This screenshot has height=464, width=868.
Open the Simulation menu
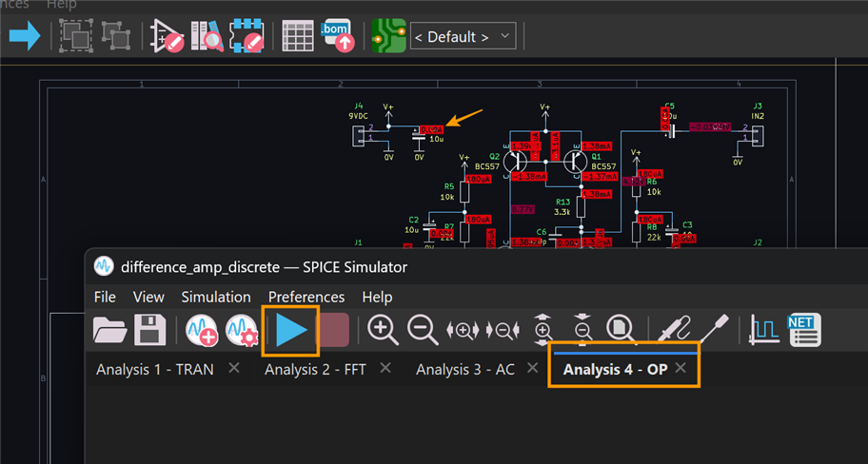pos(216,297)
